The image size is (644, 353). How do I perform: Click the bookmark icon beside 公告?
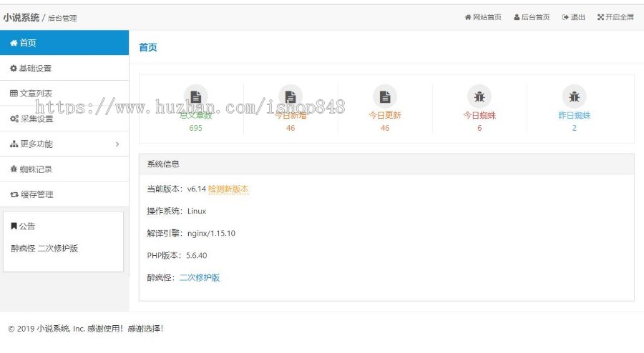14,226
